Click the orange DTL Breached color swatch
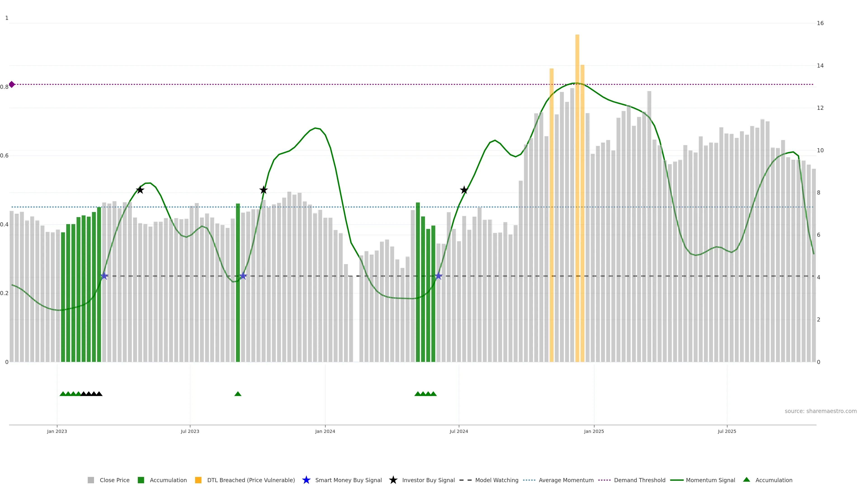Image resolution: width=868 pixels, height=488 pixels. pos(198,480)
